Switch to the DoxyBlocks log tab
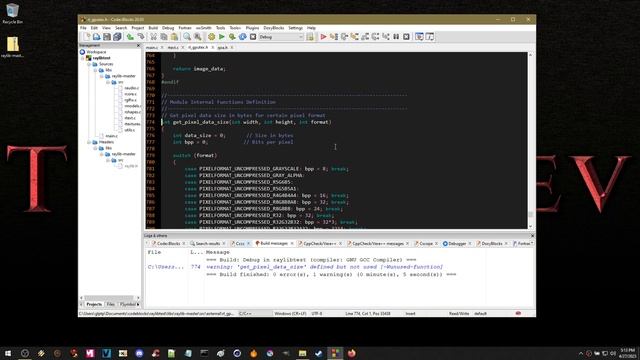Screen dimensions: 640x360 [x=492, y=243]
